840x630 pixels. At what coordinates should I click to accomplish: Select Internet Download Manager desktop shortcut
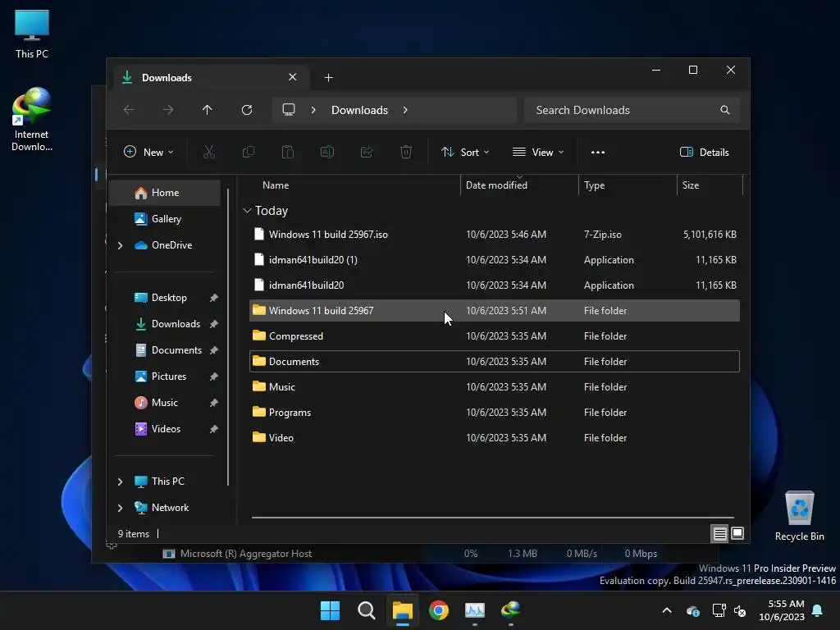[32, 120]
